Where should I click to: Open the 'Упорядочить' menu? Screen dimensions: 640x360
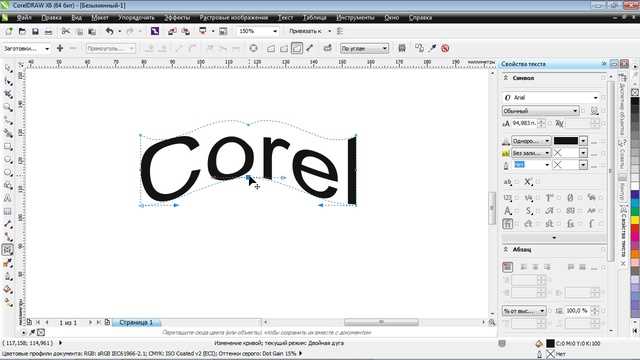point(136,18)
